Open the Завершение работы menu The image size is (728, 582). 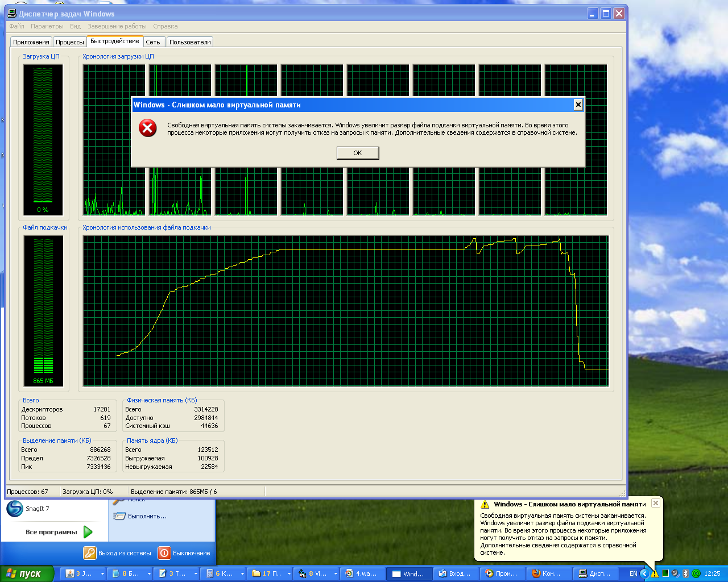117,26
